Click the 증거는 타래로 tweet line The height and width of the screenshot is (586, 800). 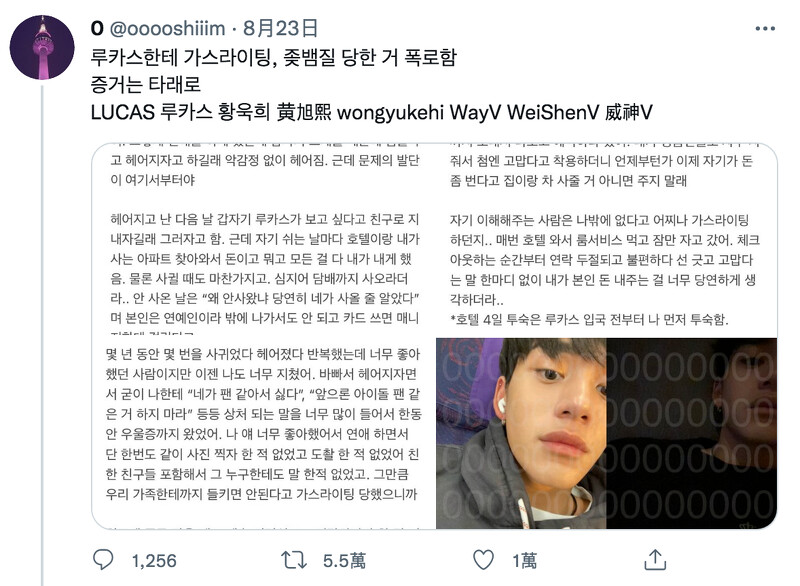pyautogui.click(x=145, y=85)
